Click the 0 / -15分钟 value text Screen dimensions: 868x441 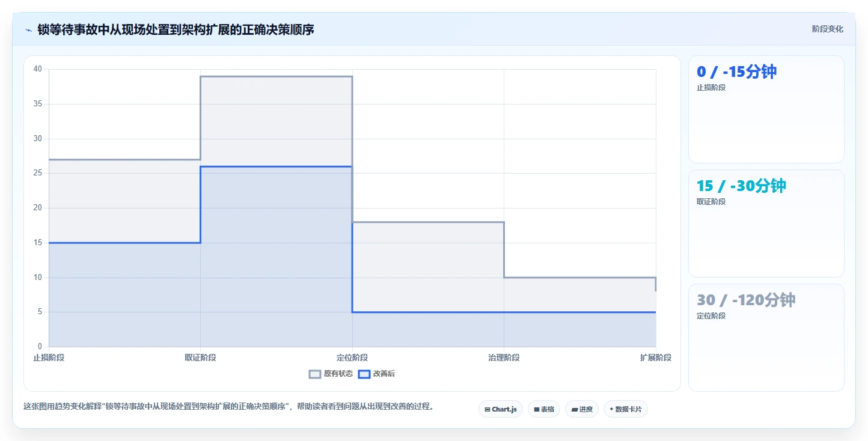pos(736,71)
